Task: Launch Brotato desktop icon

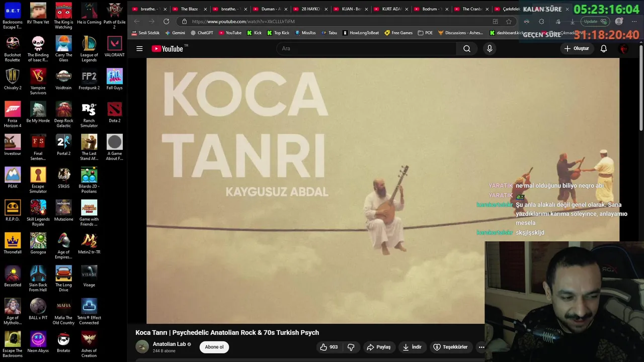Action: (x=63, y=342)
